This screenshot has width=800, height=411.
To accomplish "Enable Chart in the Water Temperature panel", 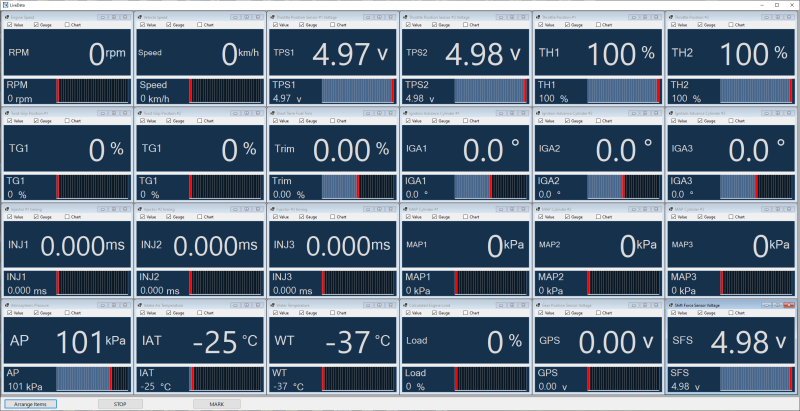I will pyautogui.click(x=333, y=313).
